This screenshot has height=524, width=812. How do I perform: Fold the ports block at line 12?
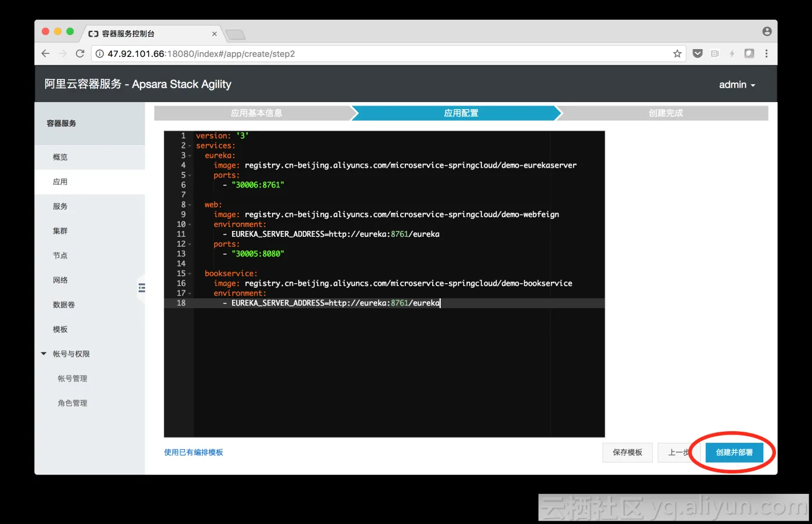coord(190,244)
